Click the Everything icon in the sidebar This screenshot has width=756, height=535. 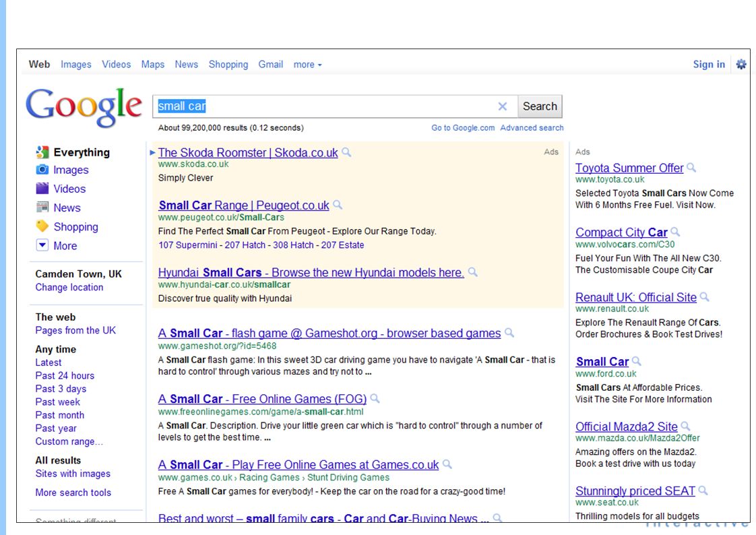[42, 152]
